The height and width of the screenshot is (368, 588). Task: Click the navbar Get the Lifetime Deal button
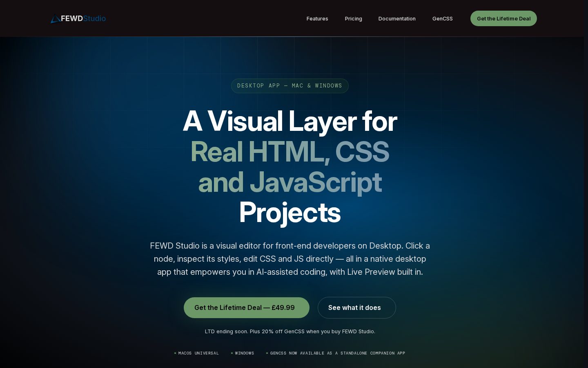pyautogui.click(x=503, y=18)
